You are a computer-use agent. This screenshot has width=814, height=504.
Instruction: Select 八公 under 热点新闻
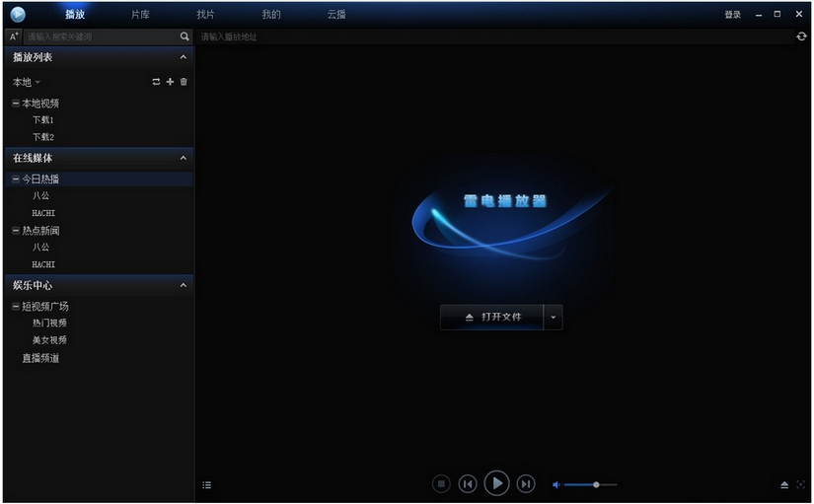40,248
